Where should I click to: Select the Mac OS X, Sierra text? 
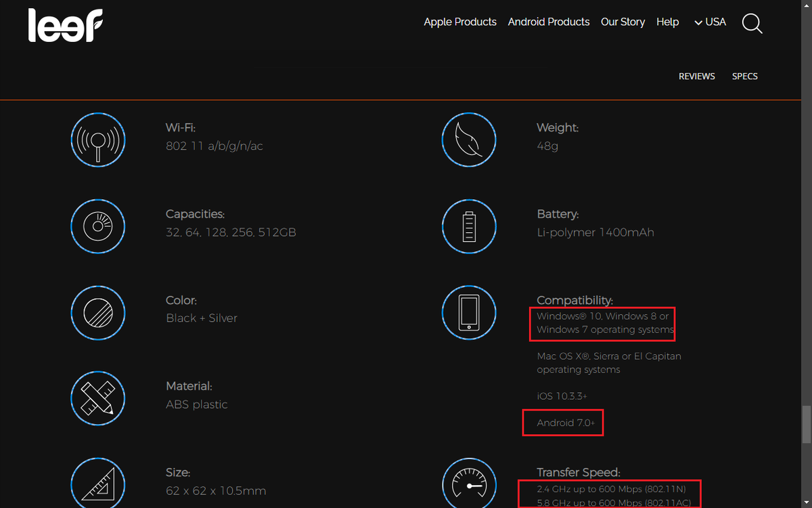tap(609, 363)
